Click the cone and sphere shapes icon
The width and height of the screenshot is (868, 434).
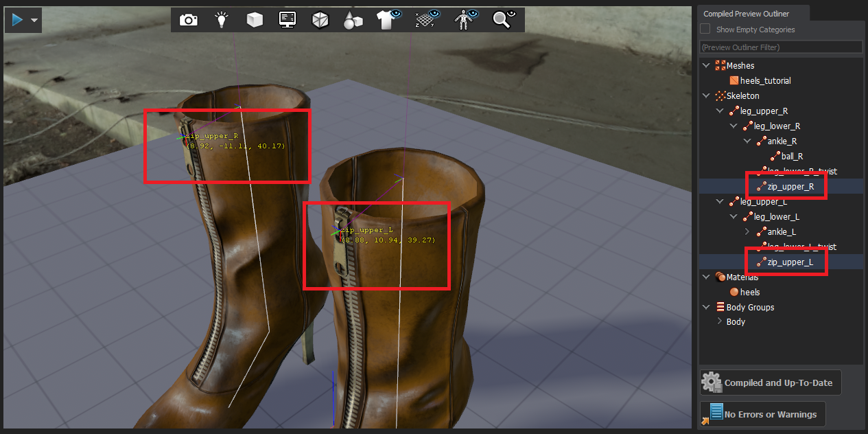[x=353, y=20]
